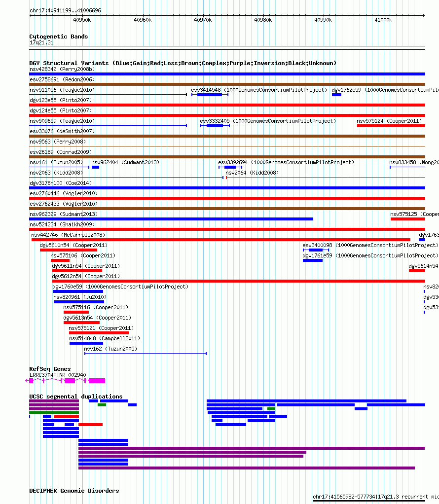Click the blue bar under esv3414548
The height and width of the screenshot is (504, 439).
pyautogui.click(x=209, y=95)
